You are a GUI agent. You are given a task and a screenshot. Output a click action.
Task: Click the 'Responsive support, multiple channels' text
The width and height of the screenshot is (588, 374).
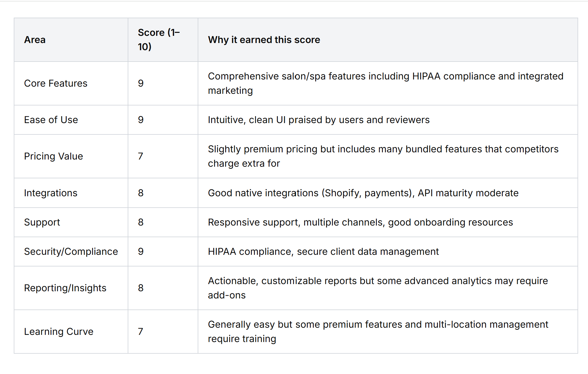click(x=360, y=222)
